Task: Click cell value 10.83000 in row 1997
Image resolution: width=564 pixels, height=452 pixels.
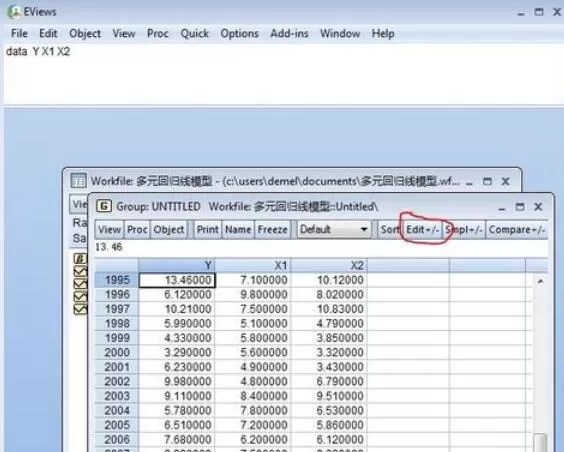Action: pos(329,309)
